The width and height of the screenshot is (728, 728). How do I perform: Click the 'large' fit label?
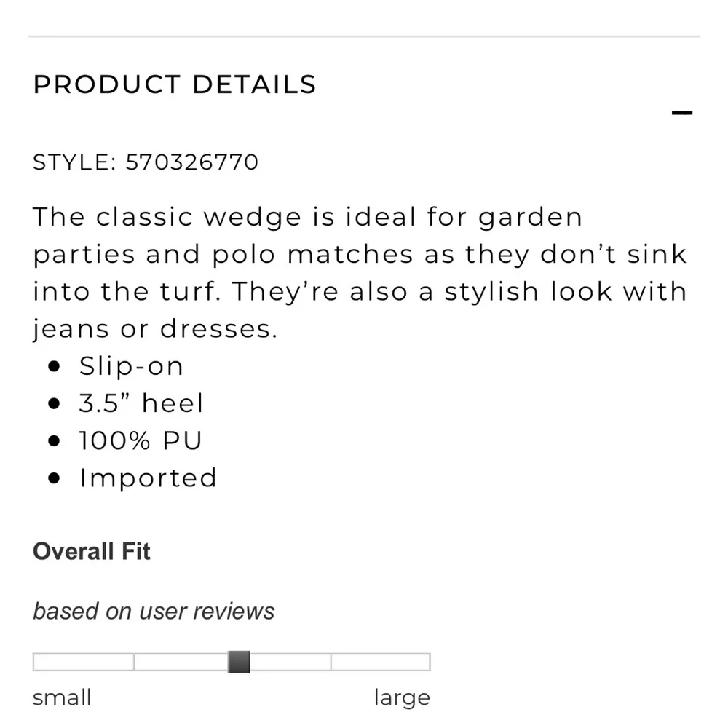(402, 698)
